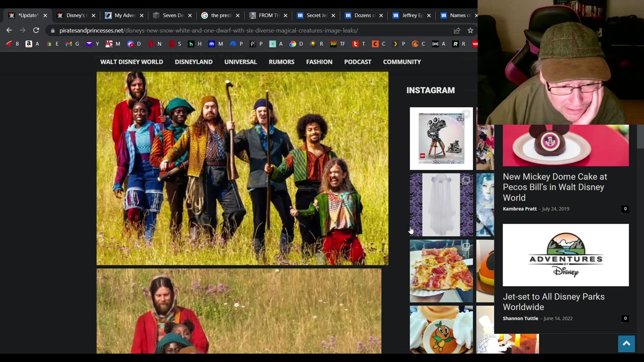The width and height of the screenshot is (644, 362).
Task: Click the browser forward arrow
Action: (x=23, y=30)
